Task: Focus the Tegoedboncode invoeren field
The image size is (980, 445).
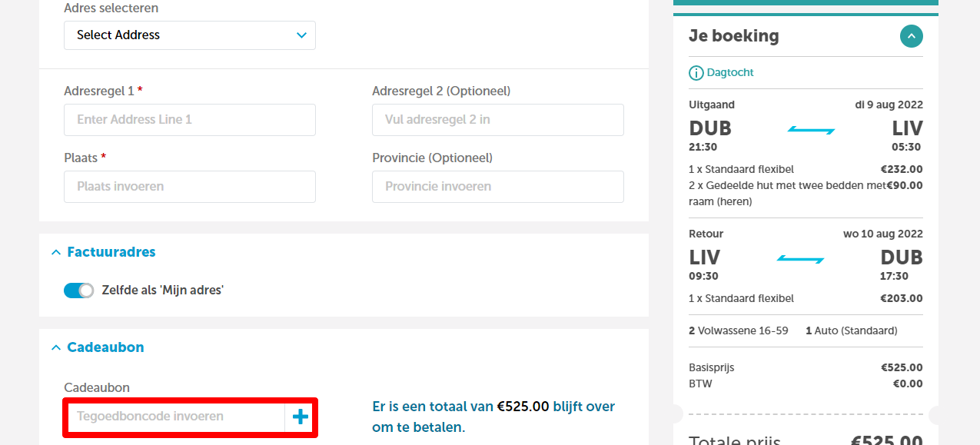Action: (x=174, y=417)
